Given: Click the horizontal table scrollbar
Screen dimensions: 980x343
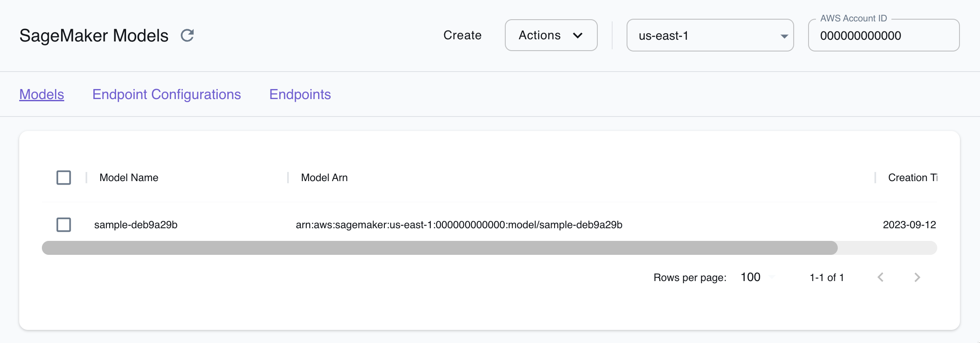Looking at the screenshot, I should tap(439, 248).
